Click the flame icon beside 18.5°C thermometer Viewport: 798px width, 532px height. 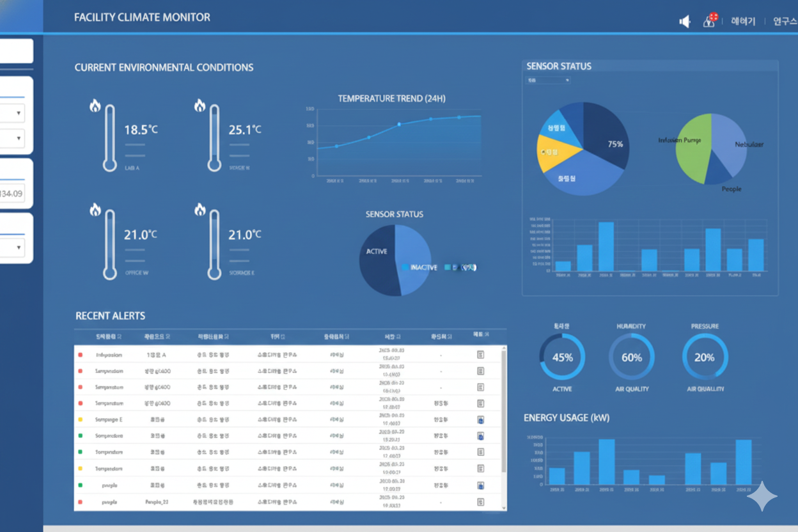[x=95, y=106]
